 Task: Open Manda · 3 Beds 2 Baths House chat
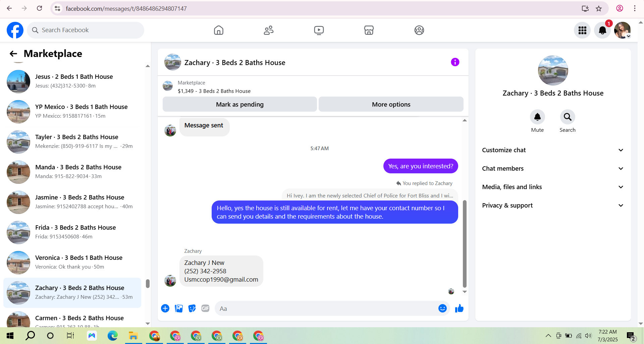point(72,172)
